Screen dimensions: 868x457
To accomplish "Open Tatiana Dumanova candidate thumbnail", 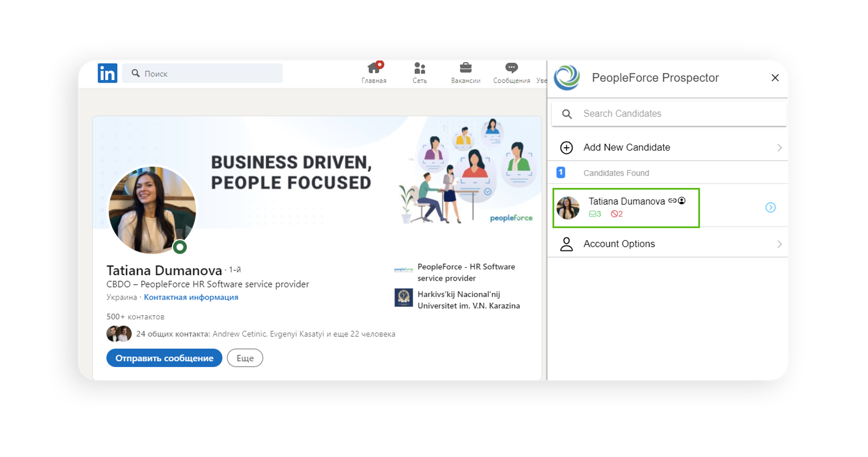I will point(568,208).
